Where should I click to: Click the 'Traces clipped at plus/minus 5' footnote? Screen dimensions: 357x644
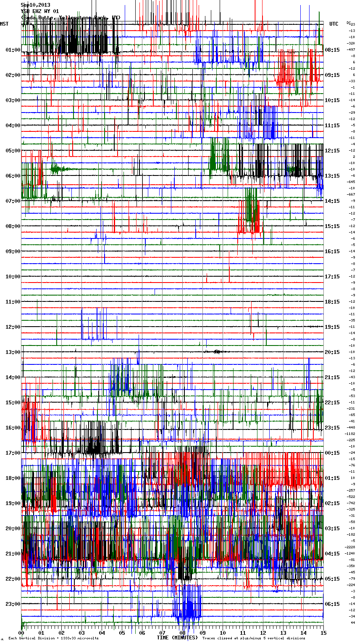click(254, 638)
